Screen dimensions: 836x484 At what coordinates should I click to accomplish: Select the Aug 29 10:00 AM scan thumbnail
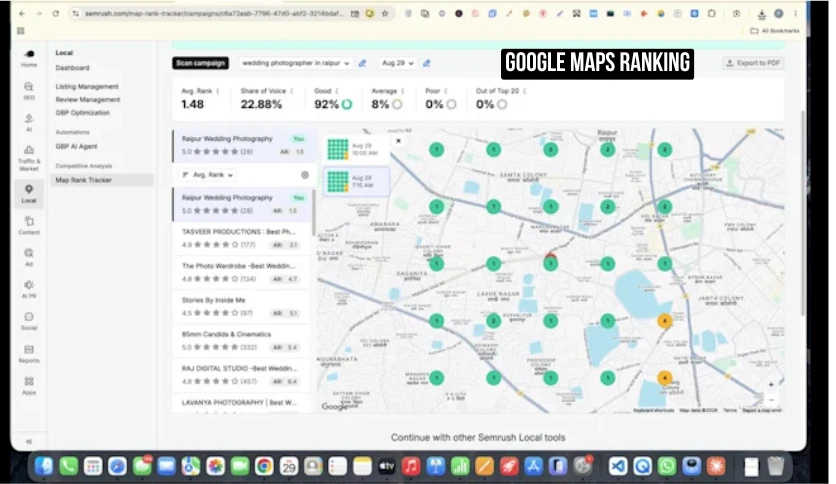[x=356, y=149]
